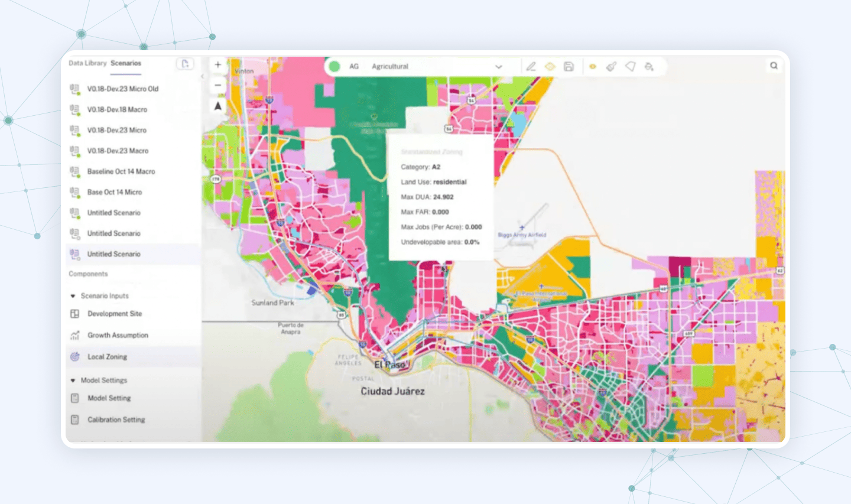Viewport: 851px width, 504px height.
Task: Toggle the yellow eye visibility icon
Action: click(593, 67)
